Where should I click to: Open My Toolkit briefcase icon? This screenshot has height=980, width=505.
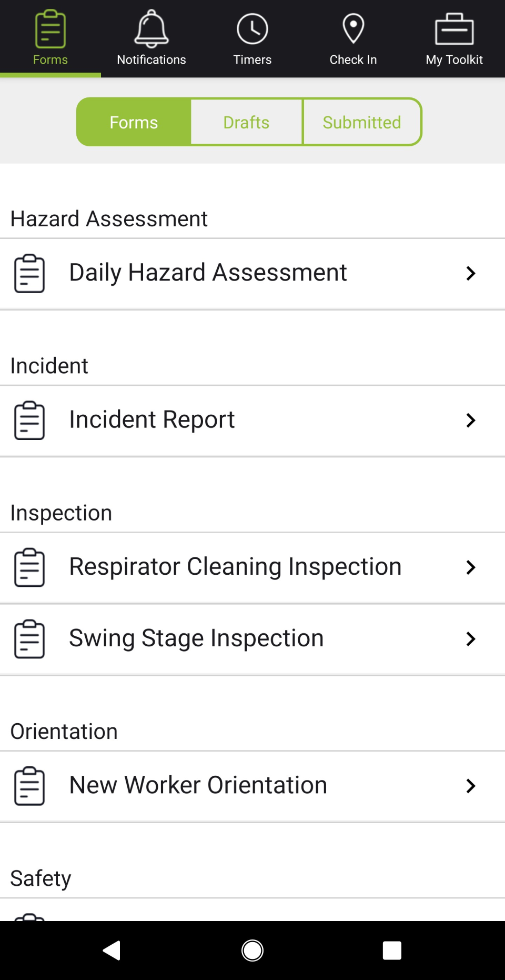pyautogui.click(x=454, y=29)
